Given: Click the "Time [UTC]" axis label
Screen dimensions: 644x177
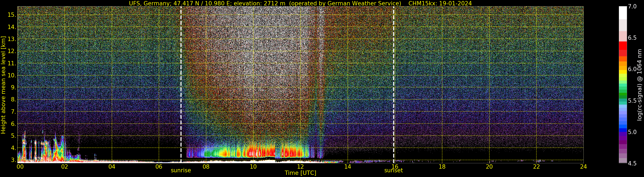Looking at the screenshot, I should click(300, 173).
